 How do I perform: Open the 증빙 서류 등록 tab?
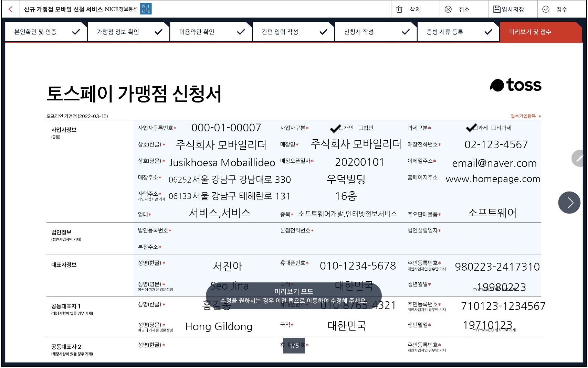458,32
